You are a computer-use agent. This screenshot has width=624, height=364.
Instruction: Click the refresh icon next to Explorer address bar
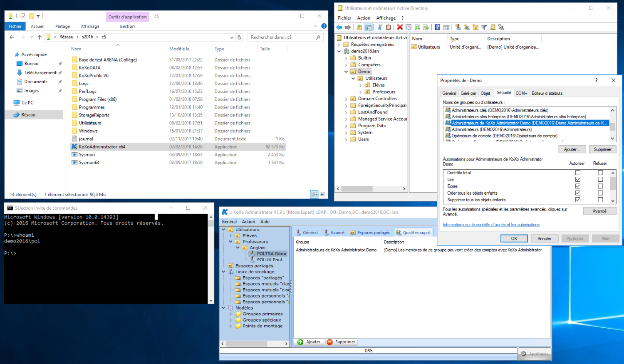pos(240,37)
